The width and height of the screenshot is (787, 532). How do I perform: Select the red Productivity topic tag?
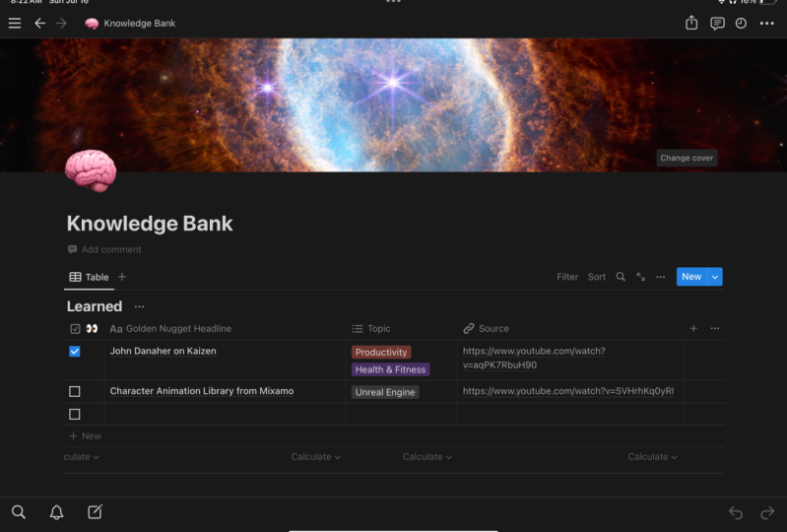tap(381, 352)
